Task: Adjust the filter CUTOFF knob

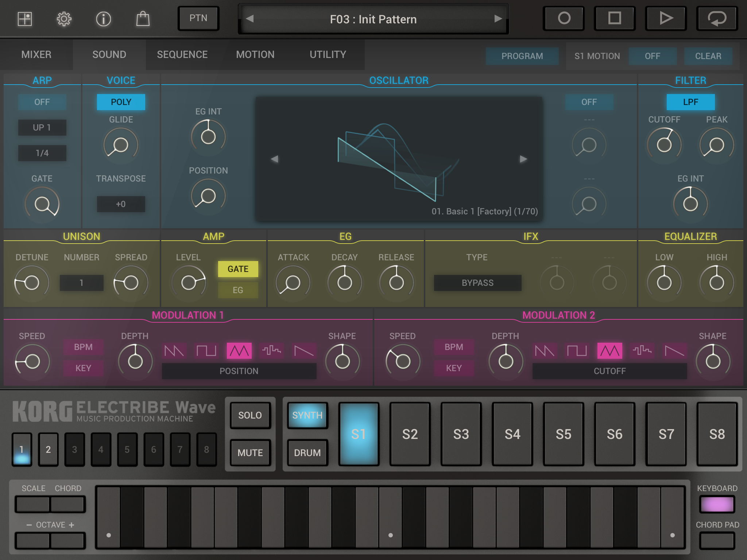Action: point(664,145)
